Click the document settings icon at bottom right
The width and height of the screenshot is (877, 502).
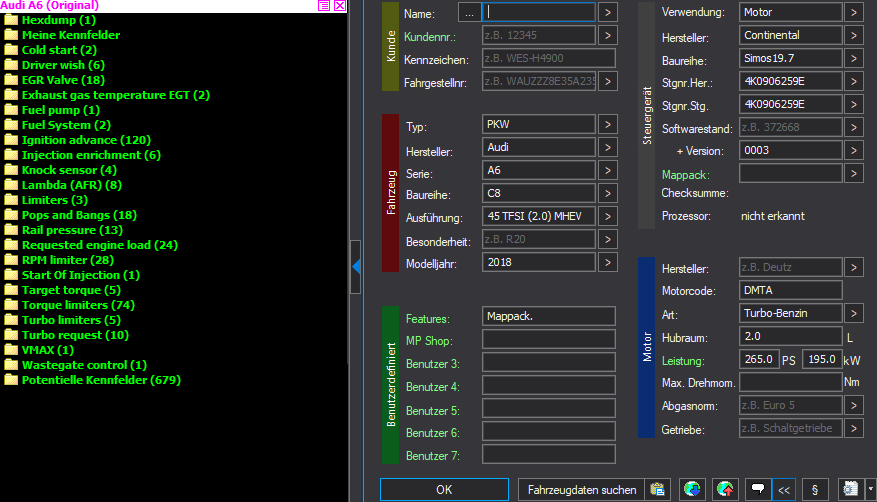tap(851, 490)
